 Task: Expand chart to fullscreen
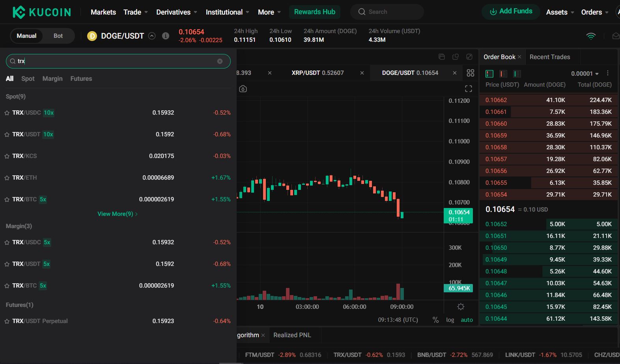tap(469, 89)
